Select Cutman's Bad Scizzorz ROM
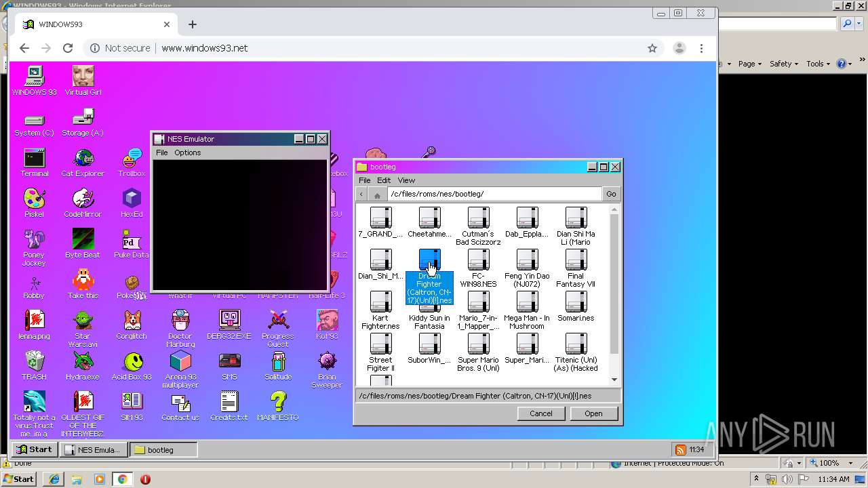Viewport: 868px width, 488px height. pyautogui.click(x=478, y=226)
